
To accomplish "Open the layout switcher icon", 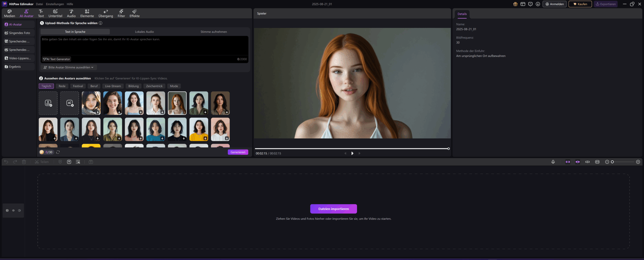I will click(x=523, y=4).
